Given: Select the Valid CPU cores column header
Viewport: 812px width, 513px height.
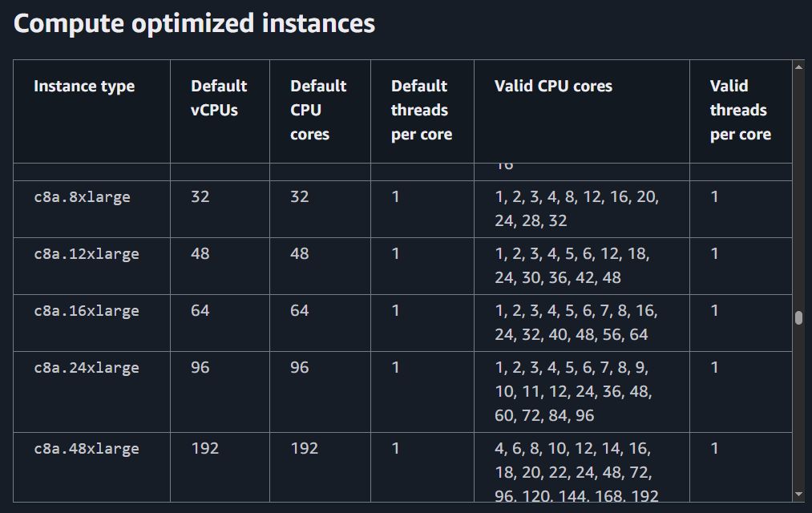Looking at the screenshot, I should pyautogui.click(x=553, y=87).
